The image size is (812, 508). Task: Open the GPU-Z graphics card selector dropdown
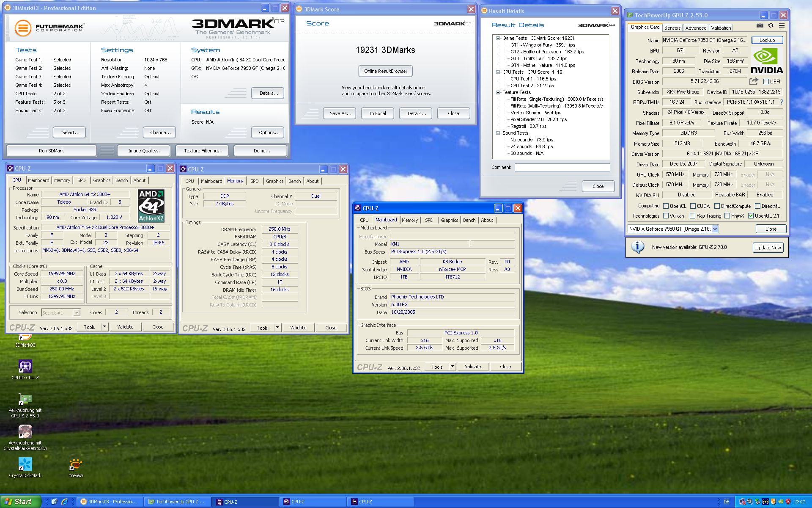click(715, 229)
